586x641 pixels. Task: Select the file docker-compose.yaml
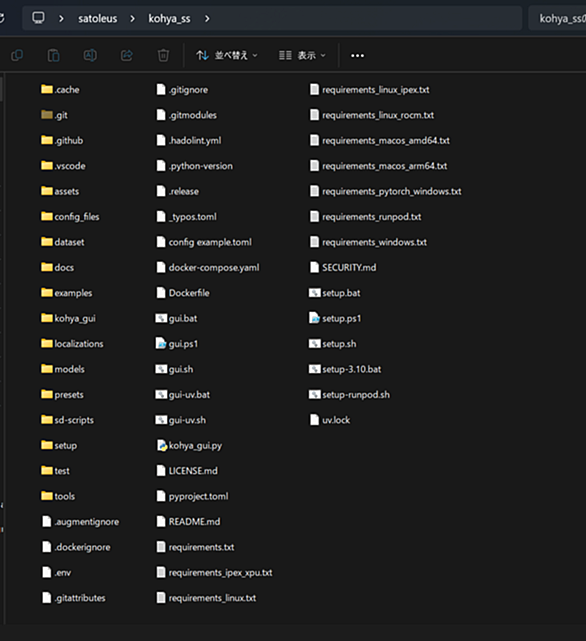point(208,267)
